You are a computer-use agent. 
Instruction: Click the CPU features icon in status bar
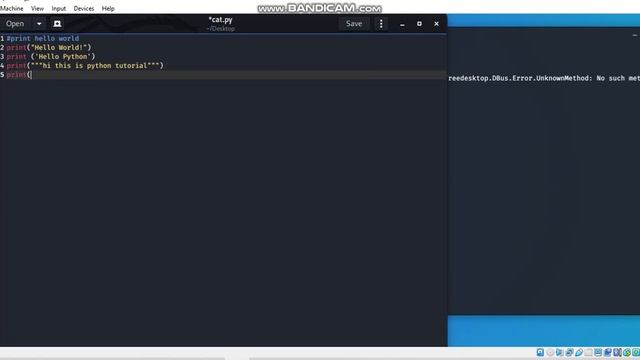tap(617, 352)
